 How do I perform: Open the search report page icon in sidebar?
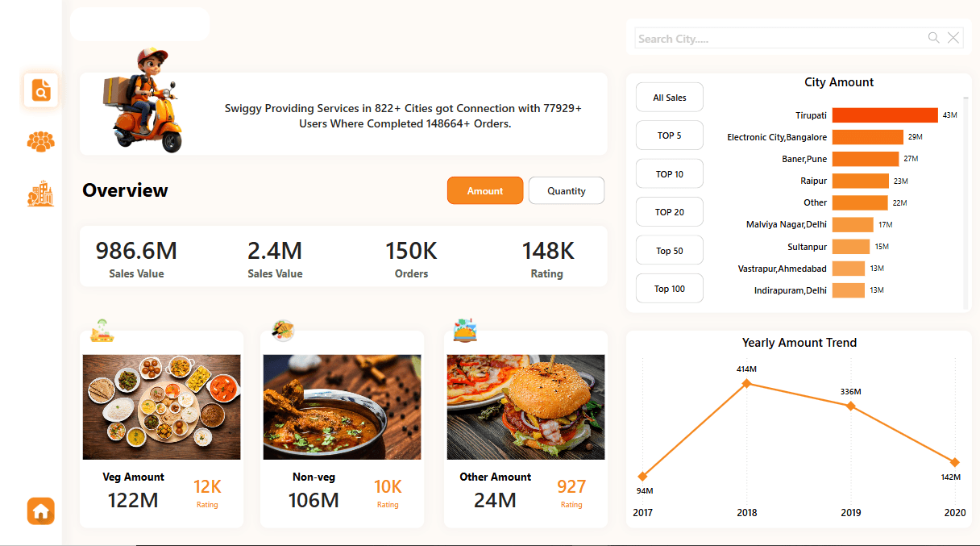(41, 90)
